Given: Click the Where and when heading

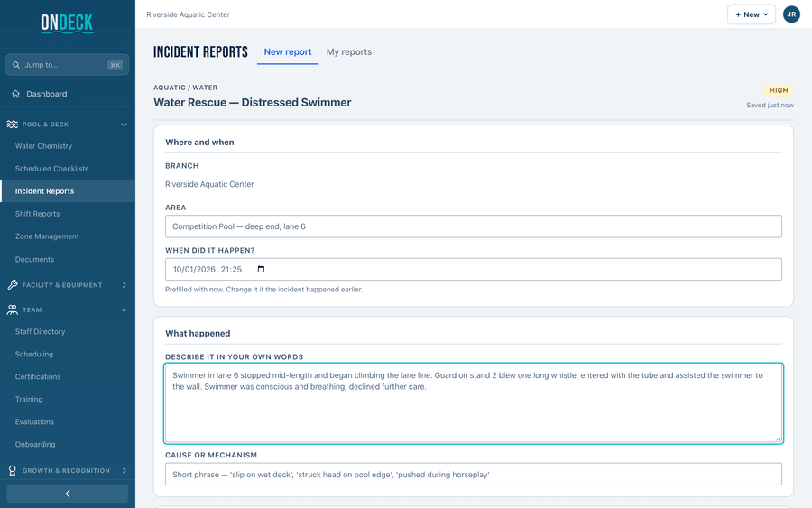Looking at the screenshot, I should (x=199, y=143).
